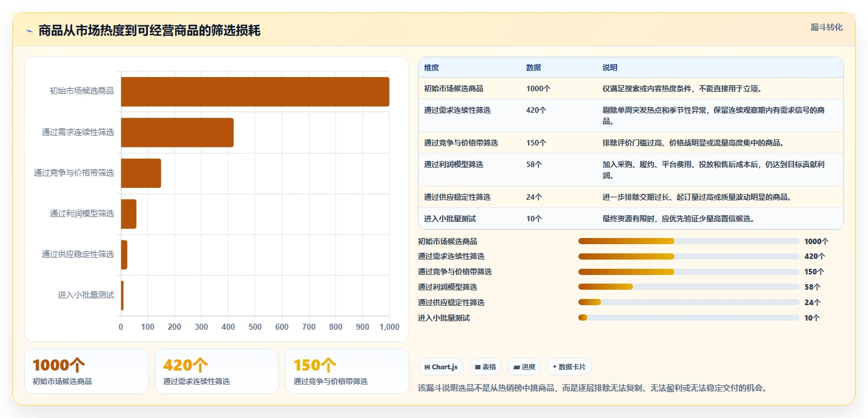Viewport: 868px width, 418px height.
Task: Click the description starting 进一步排除交期过长
Action: (x=697, y=197)
